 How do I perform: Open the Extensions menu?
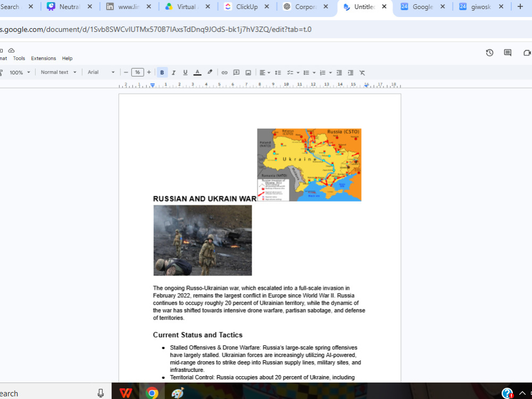[x=44, y=59]
